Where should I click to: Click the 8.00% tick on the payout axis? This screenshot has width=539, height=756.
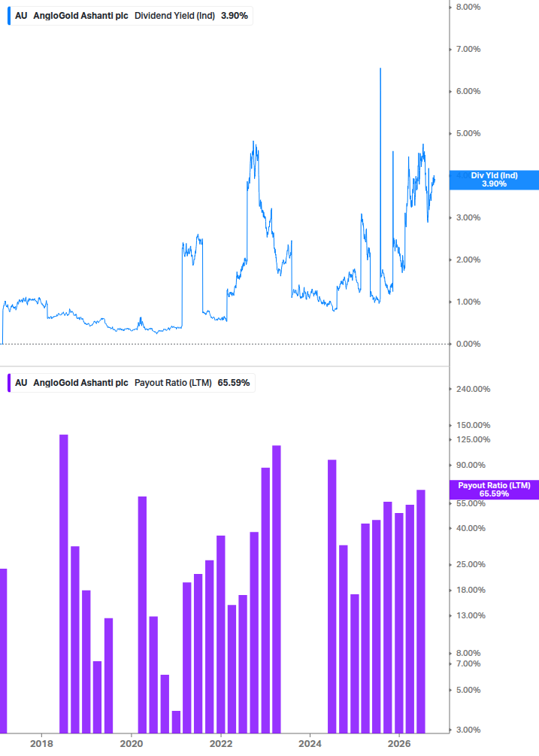[x=468, y=653]
